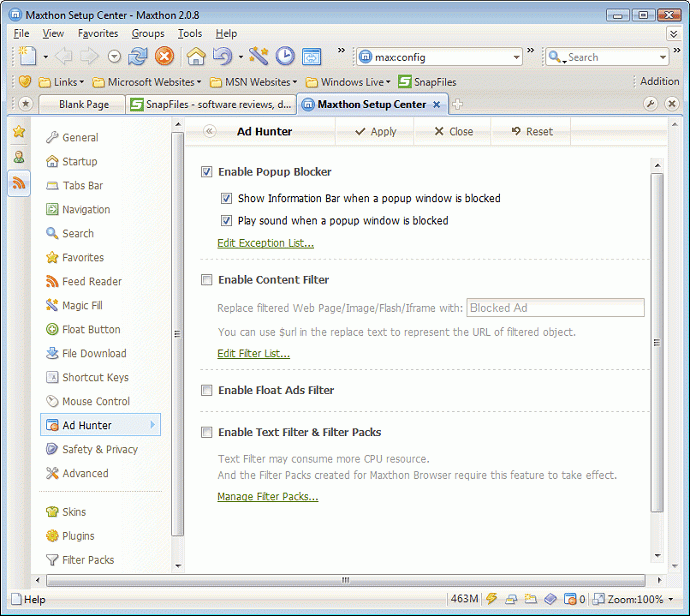Image resolution: width=690 pixels, height=616 pixels.
Task: Click the Undo closed tab icon
Action: click(222, 56)
